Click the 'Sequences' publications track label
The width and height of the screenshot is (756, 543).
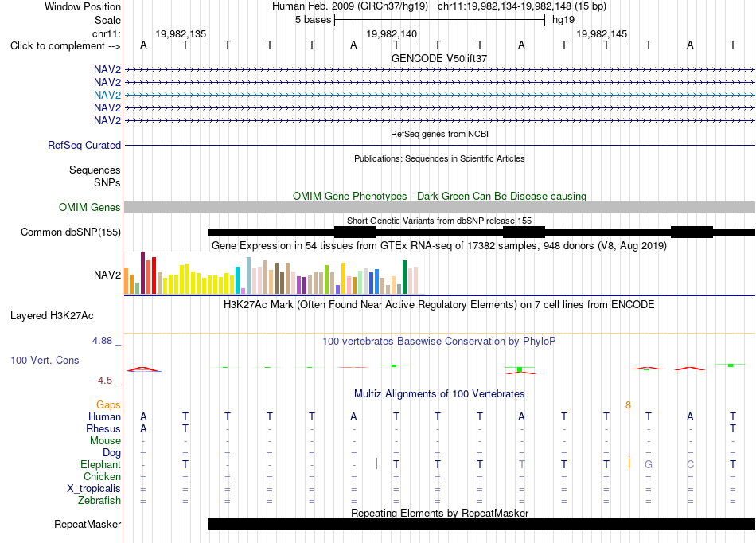(x=95, y=170)
